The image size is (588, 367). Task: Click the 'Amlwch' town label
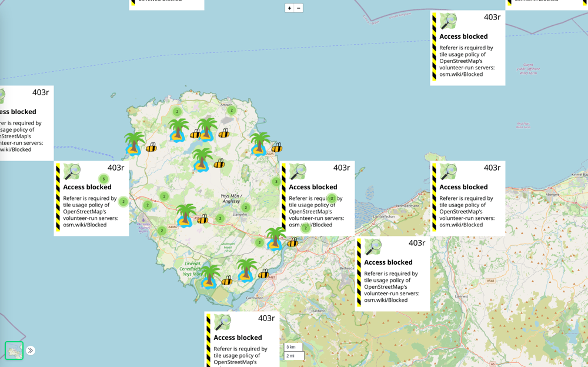226,105
